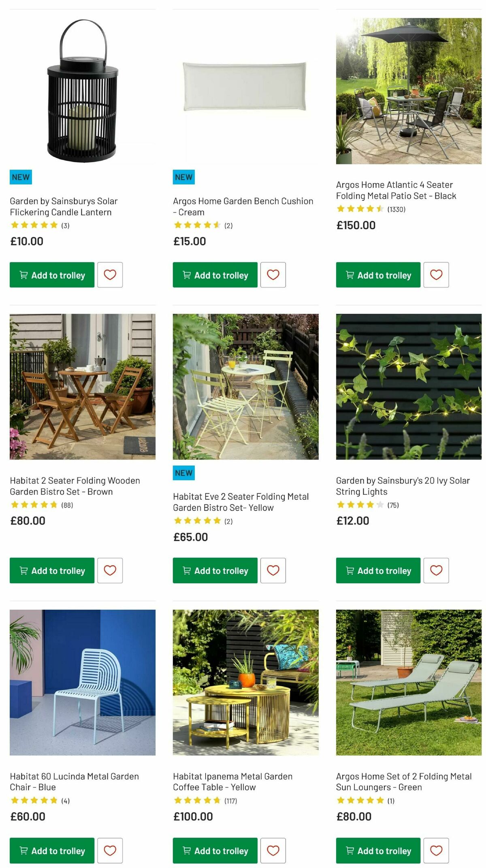Click the star rating of Atlantic 4 Seater Patio Set

click(x=358, y=209)
